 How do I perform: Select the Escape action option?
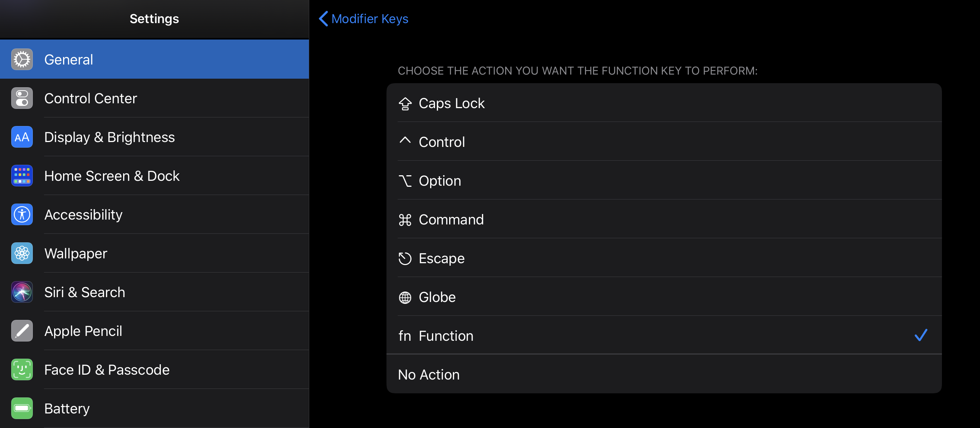[x=441, y=258]
